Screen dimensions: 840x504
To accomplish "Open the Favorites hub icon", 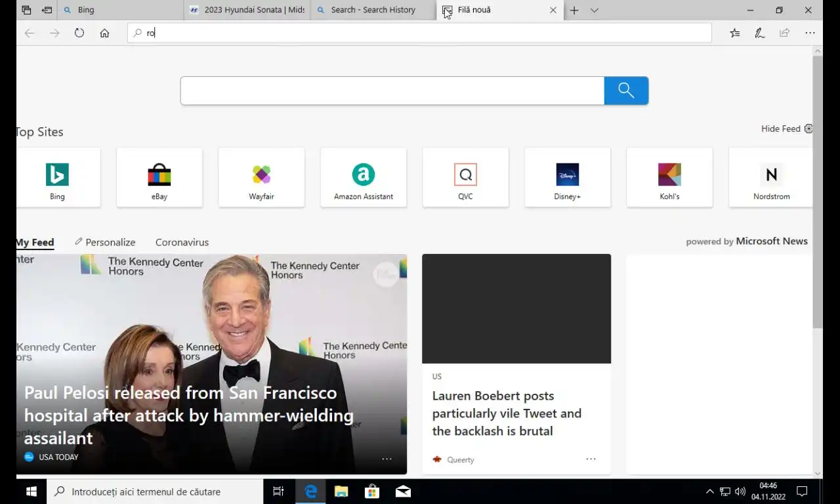I will (x=735, y=33).
